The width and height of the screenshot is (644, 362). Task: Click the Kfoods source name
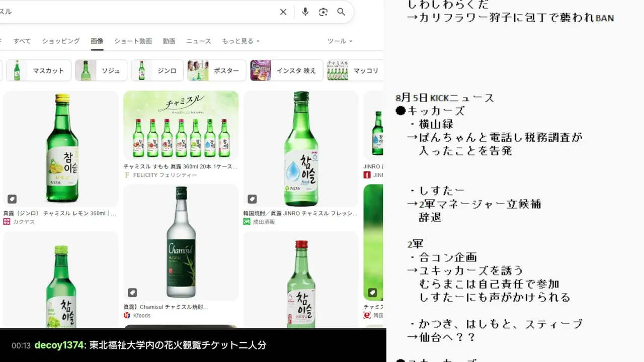[141, 315]
